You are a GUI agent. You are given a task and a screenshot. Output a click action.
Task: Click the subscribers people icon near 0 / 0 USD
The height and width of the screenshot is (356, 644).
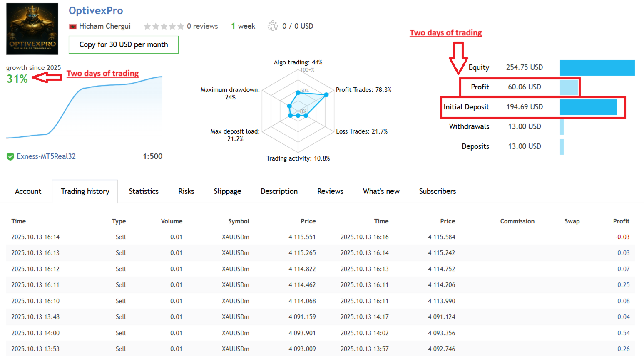coord(273,26)
